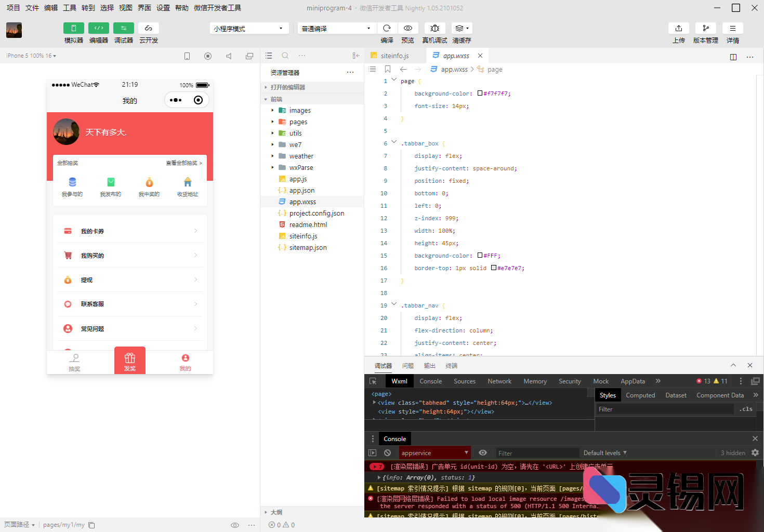Toggle the debugger panel button
The image size is (764, 532).
click(x=124, y=28)
